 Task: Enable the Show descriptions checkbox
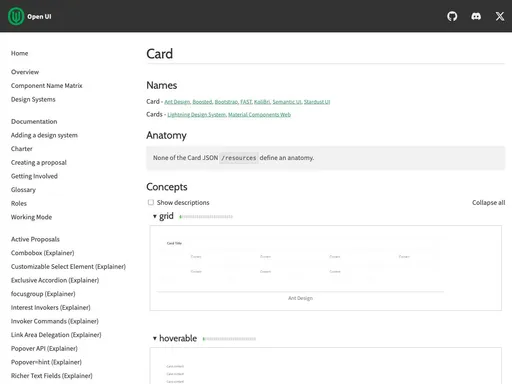(x=151, y=202)
